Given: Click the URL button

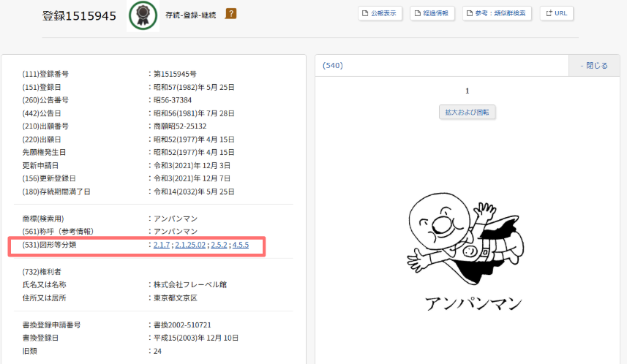Looking at the screenshot, I should (557, 13).
